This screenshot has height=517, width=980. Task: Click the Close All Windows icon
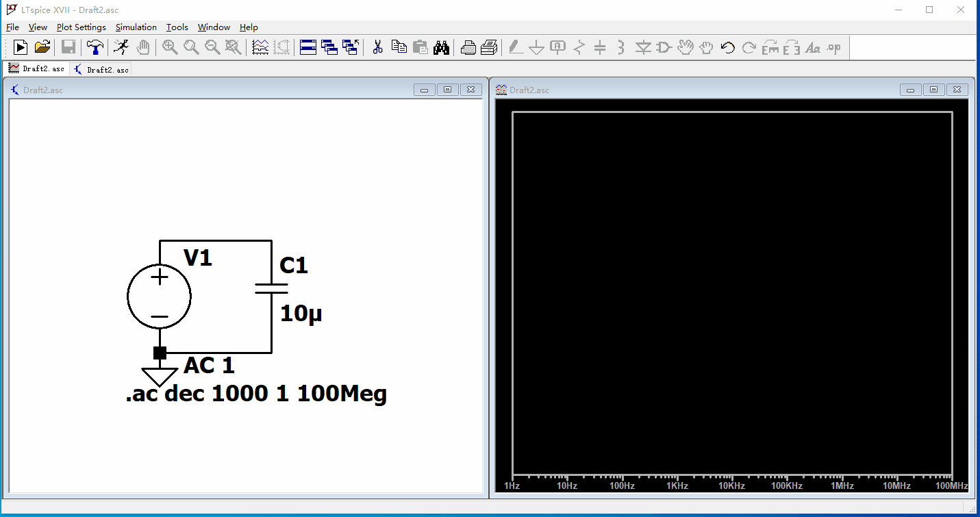(x=351, y=47)
